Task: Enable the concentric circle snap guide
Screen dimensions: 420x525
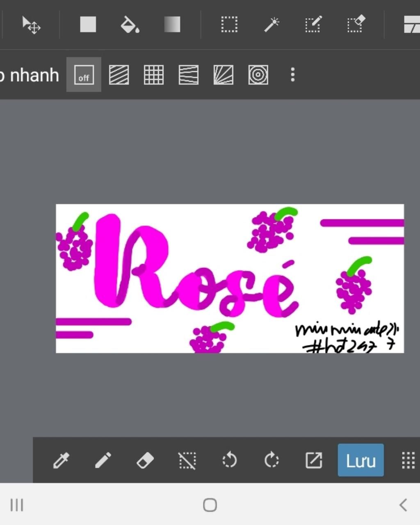Action: 258,75
